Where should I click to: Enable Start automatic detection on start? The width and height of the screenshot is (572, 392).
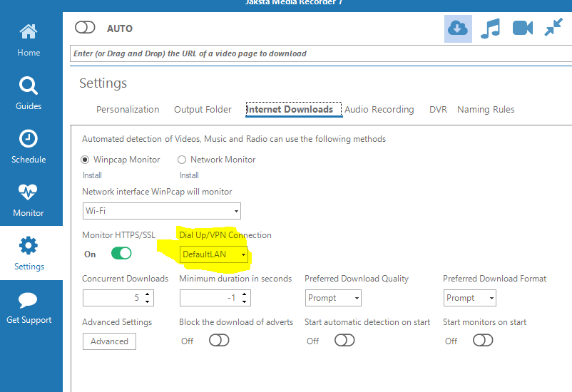pos(344,341)
